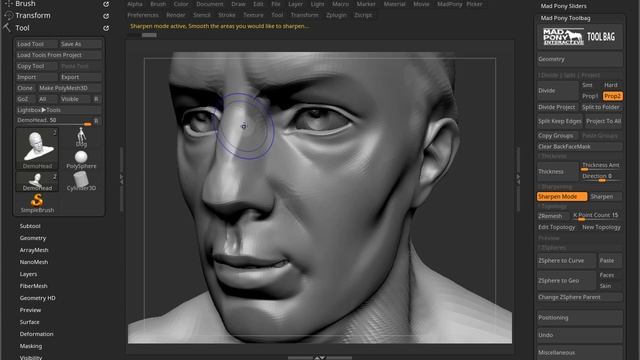
Task: Expand the Surface section
Action: click(29, 322)
